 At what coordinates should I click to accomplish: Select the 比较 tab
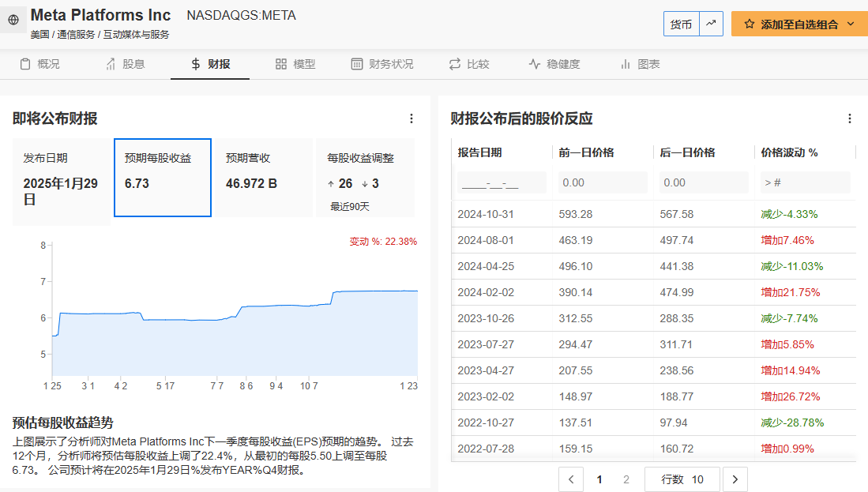pyautogui.click(x=469, y=64)
